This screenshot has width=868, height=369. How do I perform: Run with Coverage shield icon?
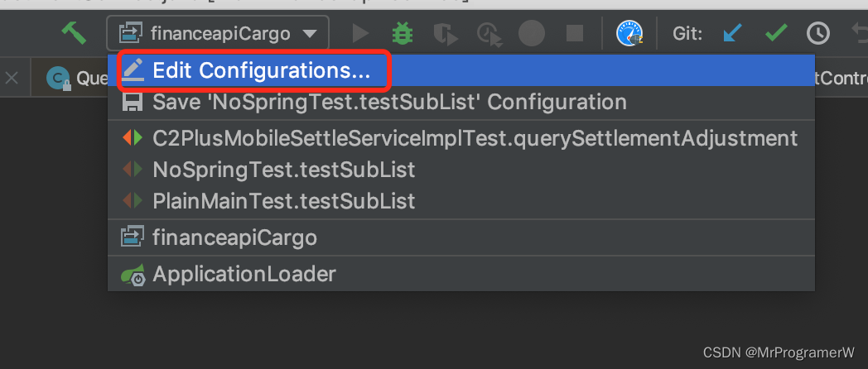(x=446, y=34)
